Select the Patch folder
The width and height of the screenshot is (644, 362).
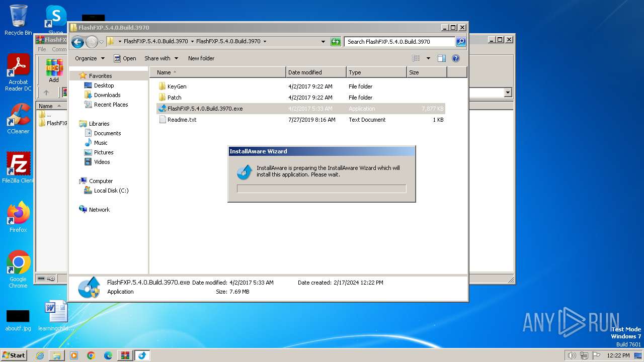pos(174,98)
